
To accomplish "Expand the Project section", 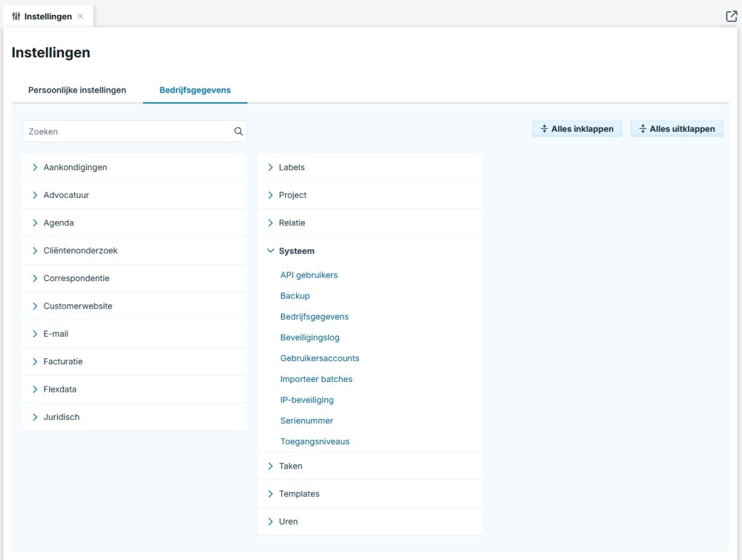I will coord(370,195).
